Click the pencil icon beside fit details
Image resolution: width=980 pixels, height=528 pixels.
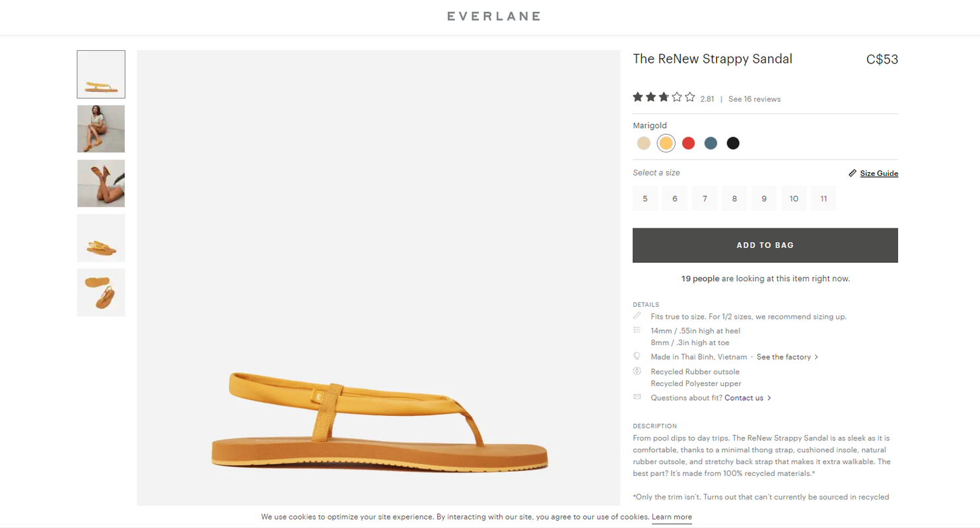tap(637, 316)
